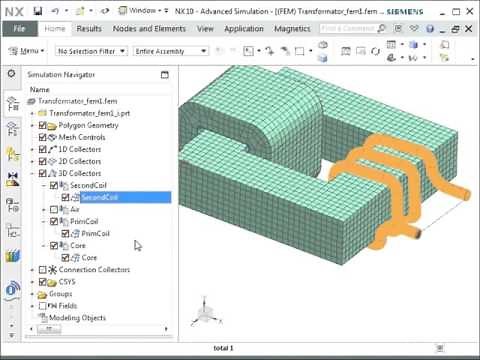
Task: Open the Magnetics tab
Action: coord(292,29)
